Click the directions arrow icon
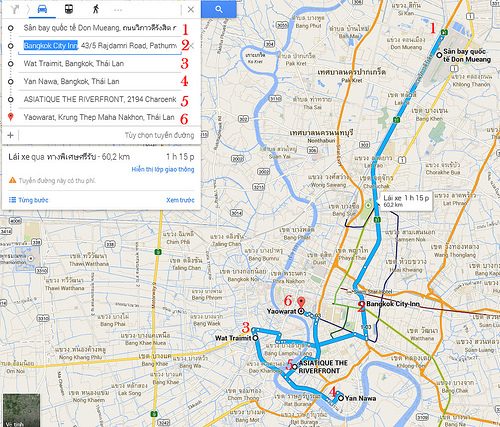This screenshot has width=500, height=427. coord(15,9)
